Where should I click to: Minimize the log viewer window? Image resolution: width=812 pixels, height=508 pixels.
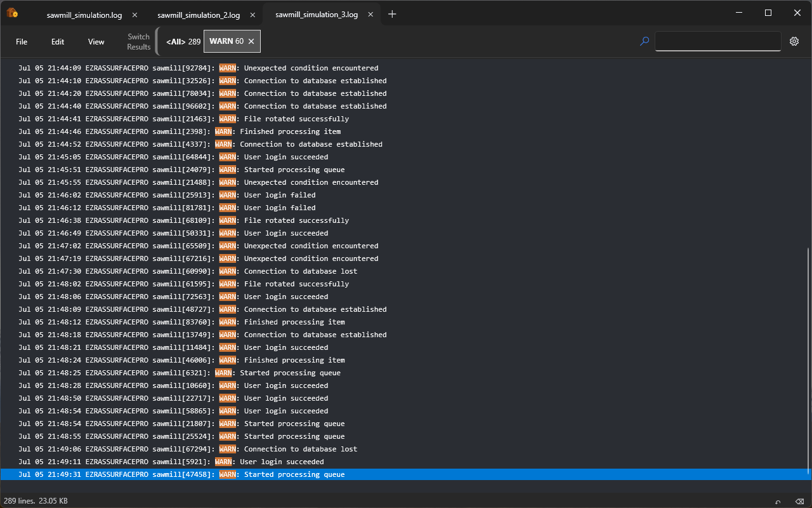739,13
